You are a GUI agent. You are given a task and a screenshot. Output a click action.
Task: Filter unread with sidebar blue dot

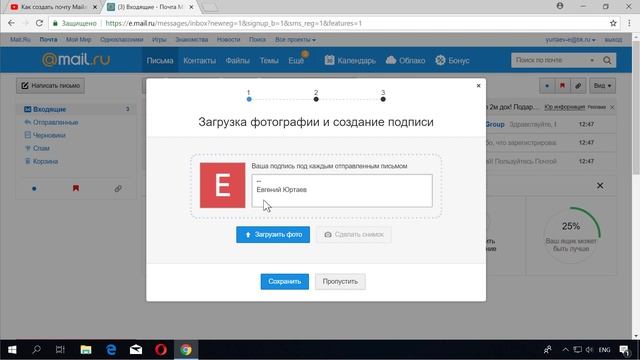click(34, 189)
